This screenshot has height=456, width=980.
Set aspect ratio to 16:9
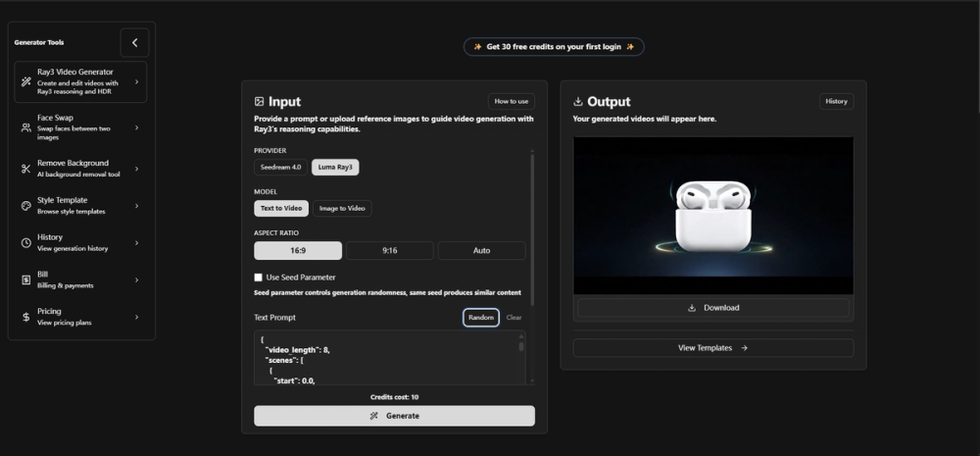tap(298, 250)
